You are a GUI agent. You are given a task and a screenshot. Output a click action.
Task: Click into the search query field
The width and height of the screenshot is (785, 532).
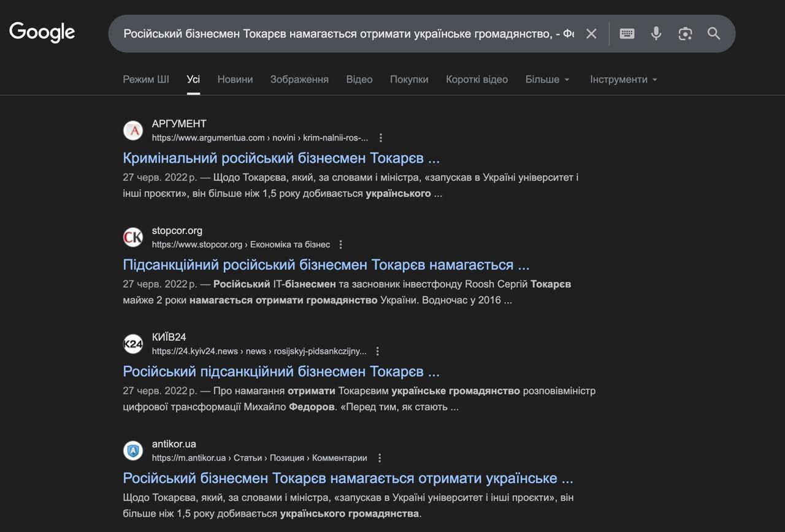tap(348, 34)
